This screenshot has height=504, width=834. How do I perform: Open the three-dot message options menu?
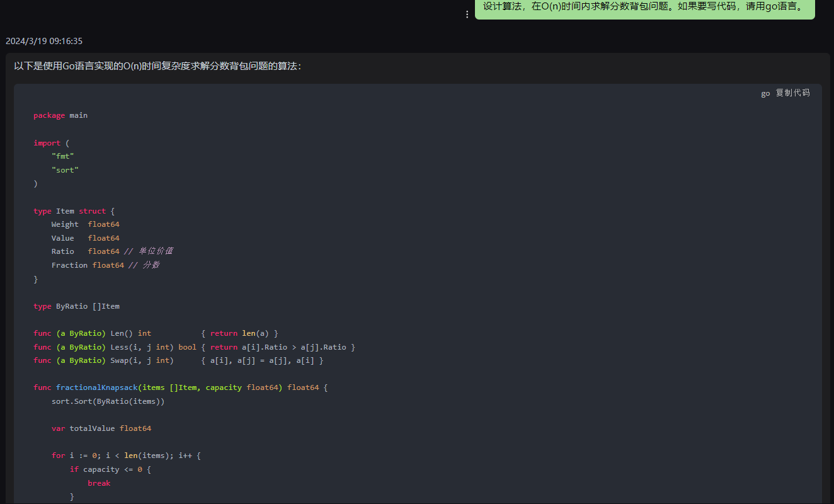(467, 14)
